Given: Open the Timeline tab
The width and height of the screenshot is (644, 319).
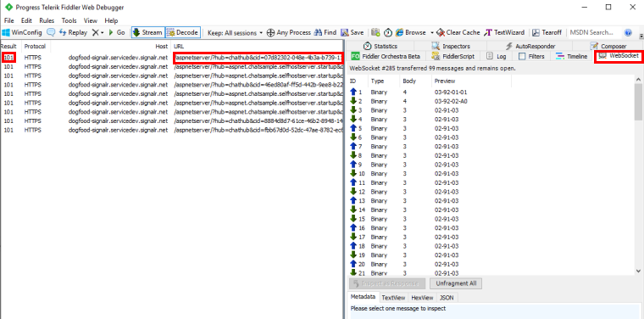Looking at the screenshot, I should (571, 56).
